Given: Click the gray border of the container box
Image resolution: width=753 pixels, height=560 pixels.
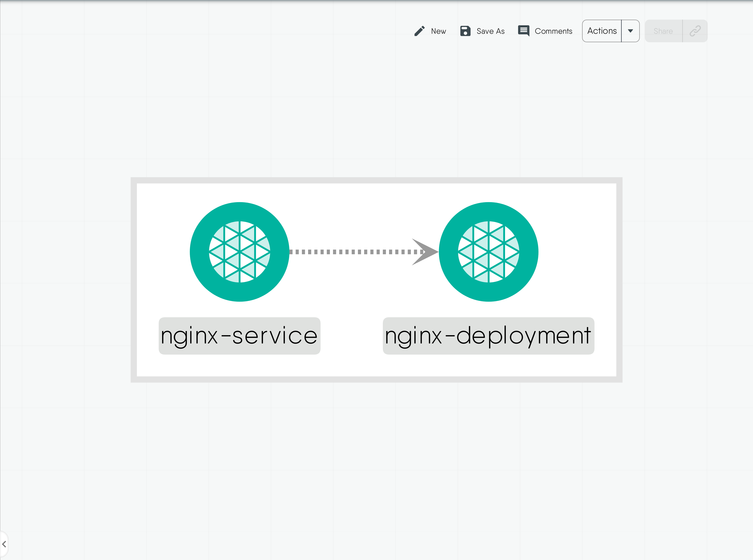Looking at the screenshot, I should [376, 180].
